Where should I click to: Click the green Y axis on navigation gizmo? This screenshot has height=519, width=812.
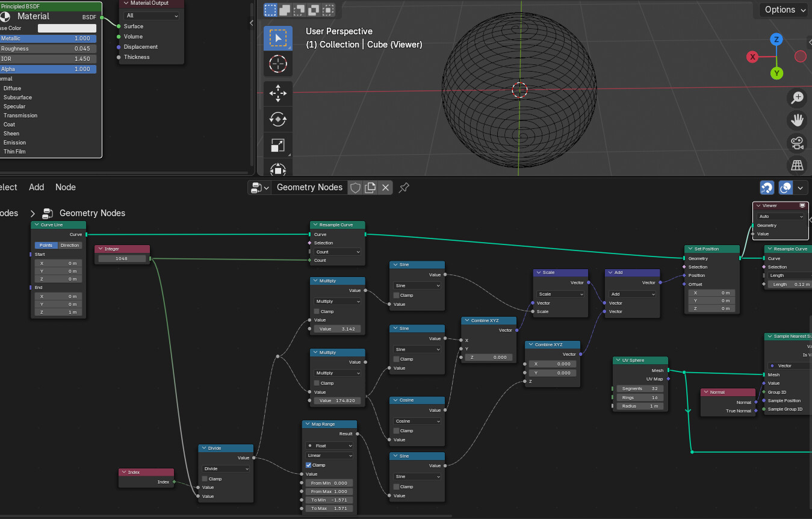click(x=777, y=73)
